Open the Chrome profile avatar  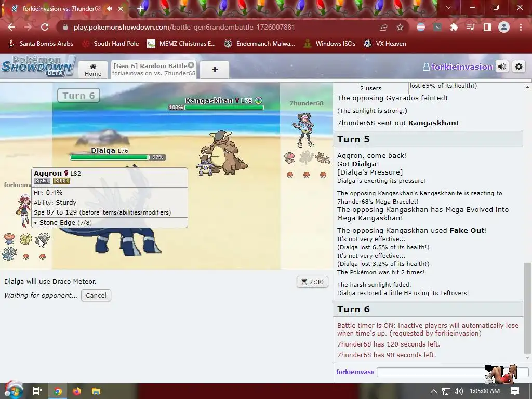pyautogui.click(x=504, y=27)
